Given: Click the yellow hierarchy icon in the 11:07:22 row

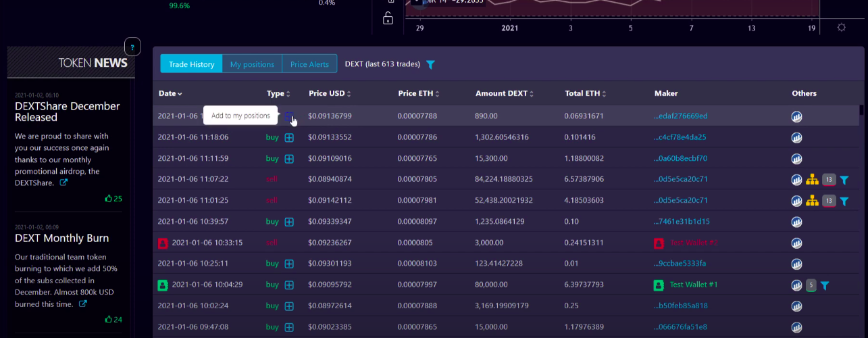Looking at the screenshot, I should point(813,180).
